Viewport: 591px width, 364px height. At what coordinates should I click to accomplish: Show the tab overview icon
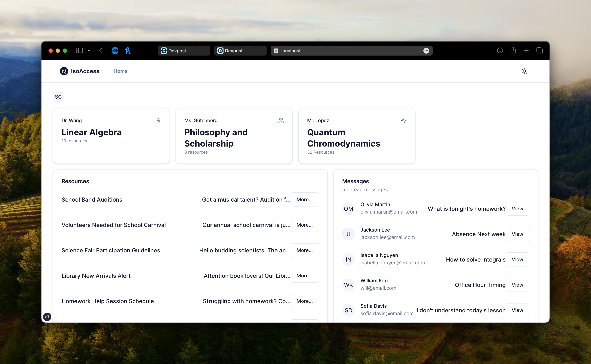(x=539, y=51)
